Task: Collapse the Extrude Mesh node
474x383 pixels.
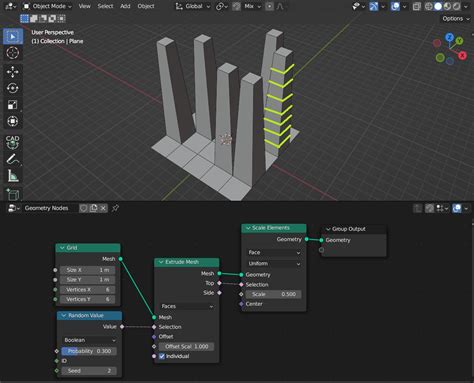Action: pyautogui.click(x=161, y=262)
